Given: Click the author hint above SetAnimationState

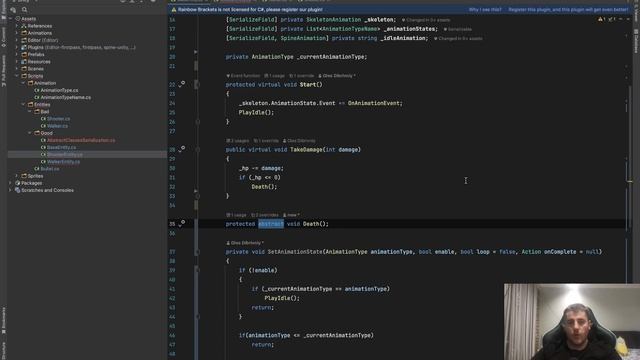Looking at the screenshot, I should coord(245,243).
